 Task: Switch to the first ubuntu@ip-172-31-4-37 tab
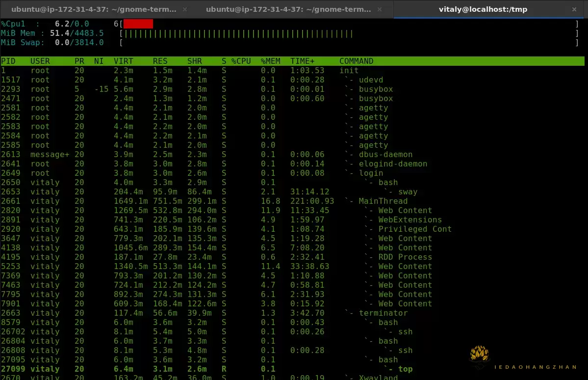pos(94,9)
